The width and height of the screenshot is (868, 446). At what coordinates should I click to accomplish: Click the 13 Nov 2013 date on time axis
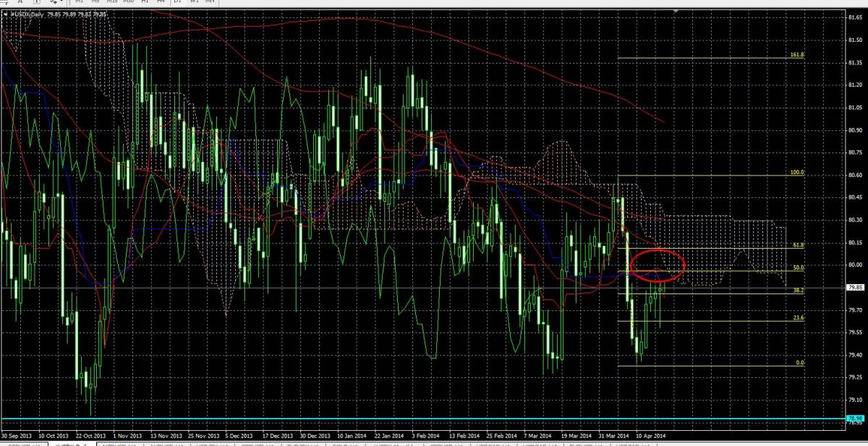coord(166,436)
